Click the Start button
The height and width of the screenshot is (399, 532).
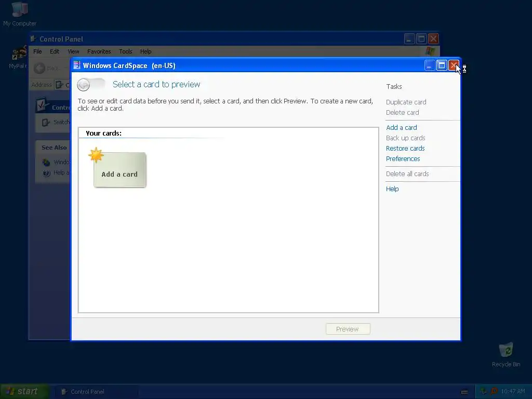click(24, 392)
